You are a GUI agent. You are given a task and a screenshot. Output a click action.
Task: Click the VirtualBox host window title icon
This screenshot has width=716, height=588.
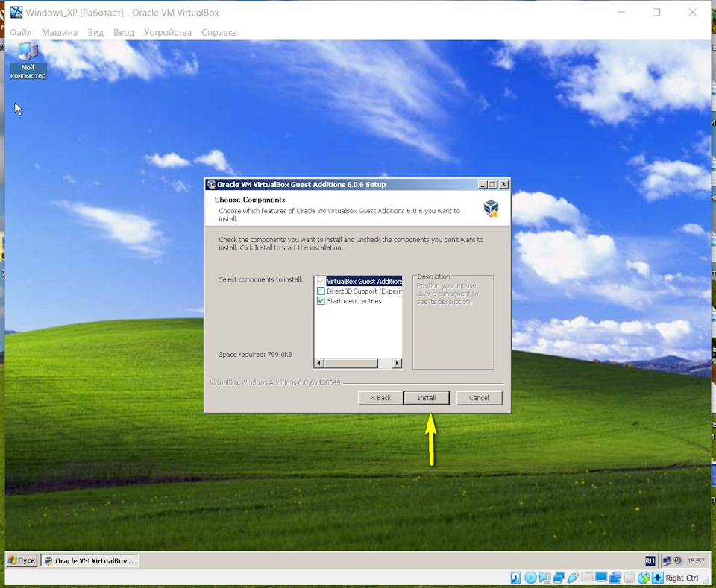click(16, 13)
